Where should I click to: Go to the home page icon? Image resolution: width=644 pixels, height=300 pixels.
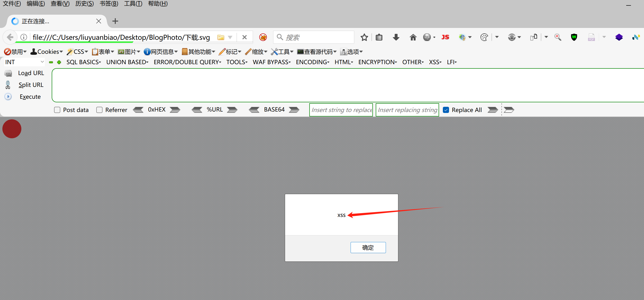tap(413, 37)
